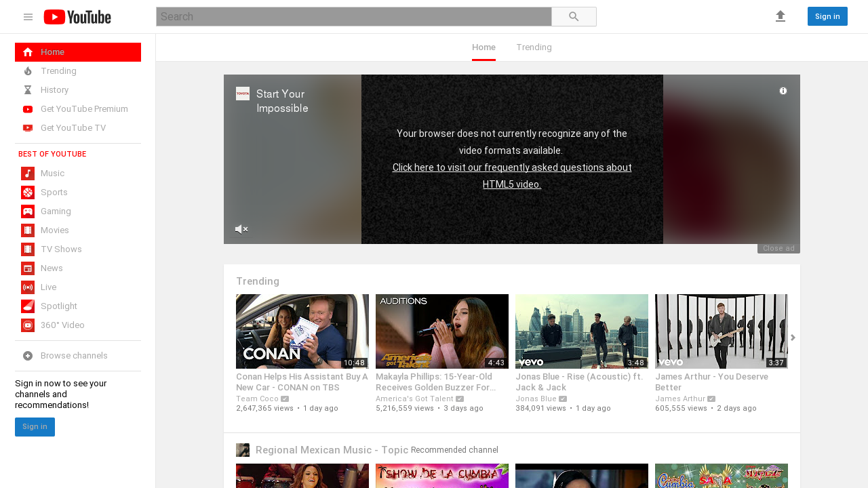Click the 'Start Your Impossible' ad title
868x488 pixels.
click(282, 101)
